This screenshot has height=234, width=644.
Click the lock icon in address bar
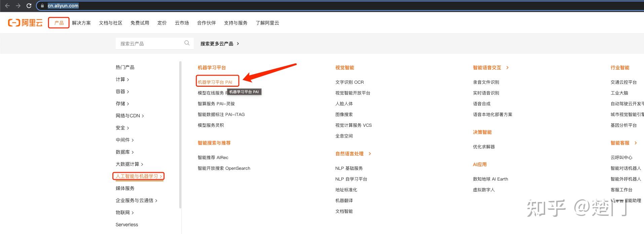pyautogui.click(x=42, y=6)
